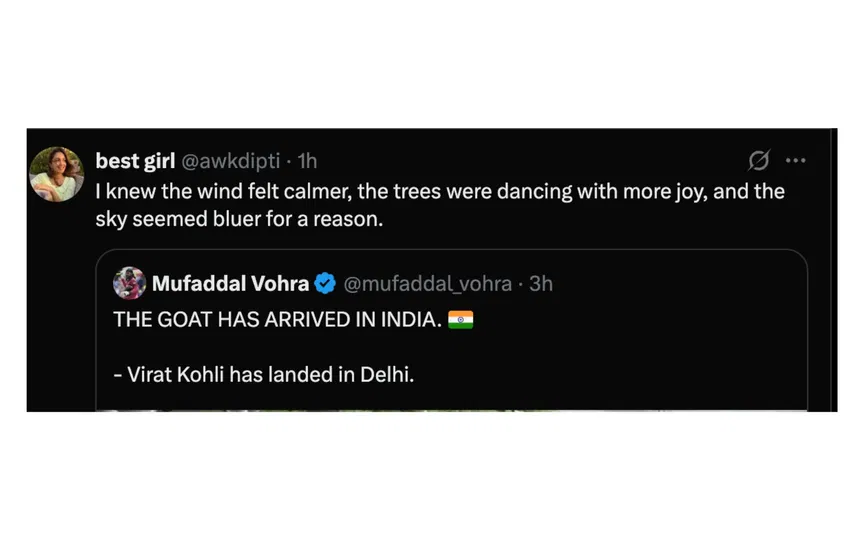Click Mufaddal Vohra's small avatar
The width and height of the screenshot is (864, 540).
coord(130,283)
